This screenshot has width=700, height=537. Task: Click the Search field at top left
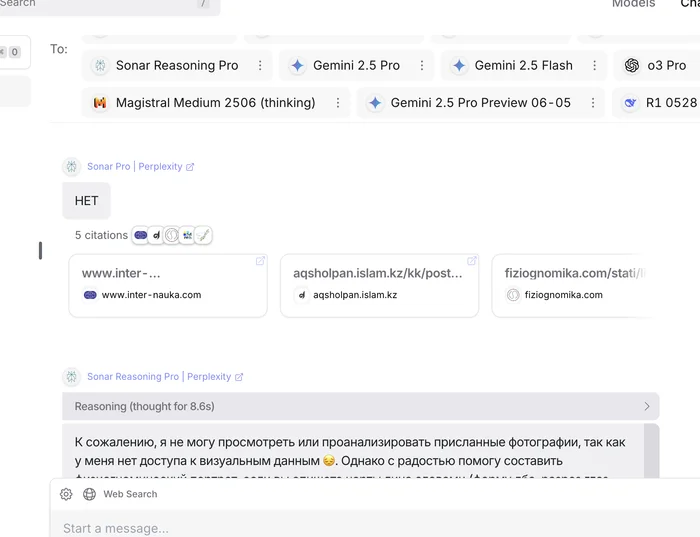point(100,4)
